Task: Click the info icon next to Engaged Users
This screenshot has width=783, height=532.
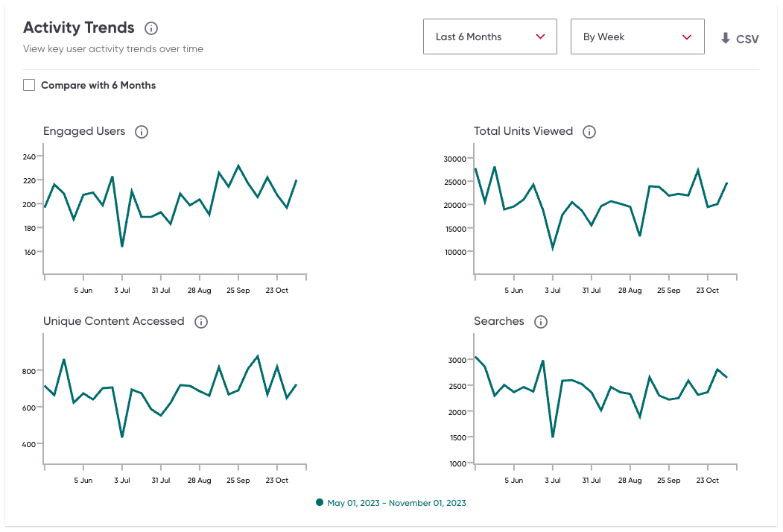Action: (142, 132)
